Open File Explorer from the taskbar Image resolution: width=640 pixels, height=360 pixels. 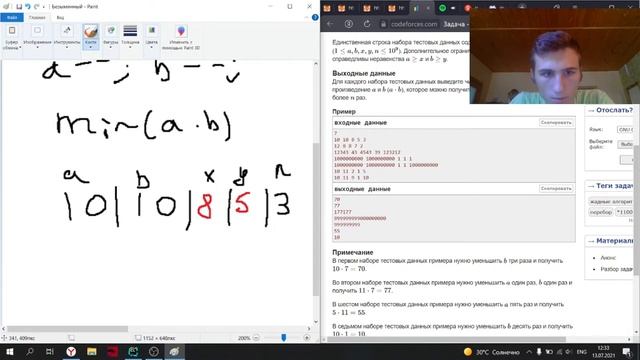pos(91,352)
